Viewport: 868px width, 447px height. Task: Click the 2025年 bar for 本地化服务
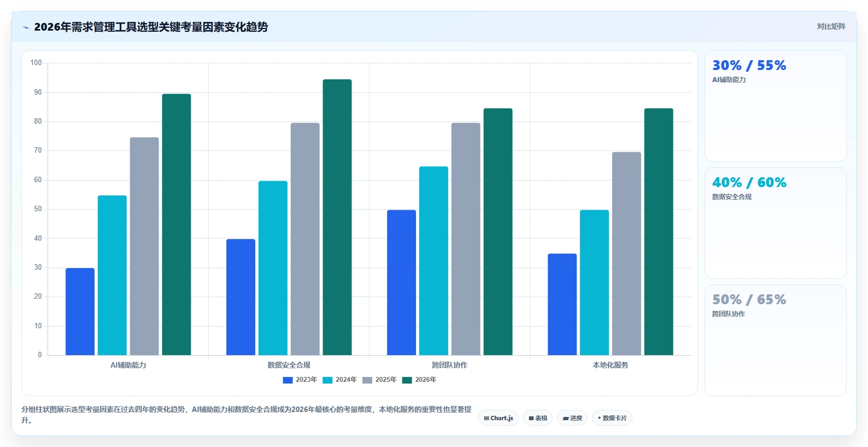point(626,253)
